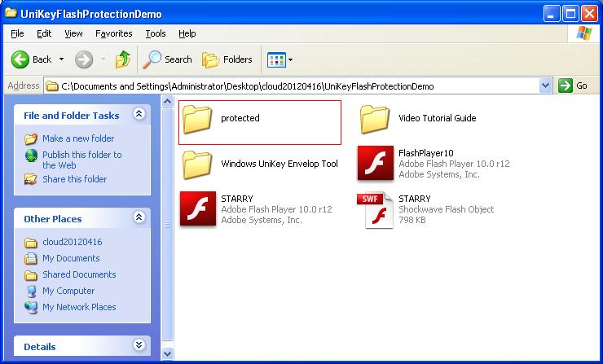This screenshot has height=364, width=603.
Task: Click Share this folder link
Action: [x=75, y=179]
